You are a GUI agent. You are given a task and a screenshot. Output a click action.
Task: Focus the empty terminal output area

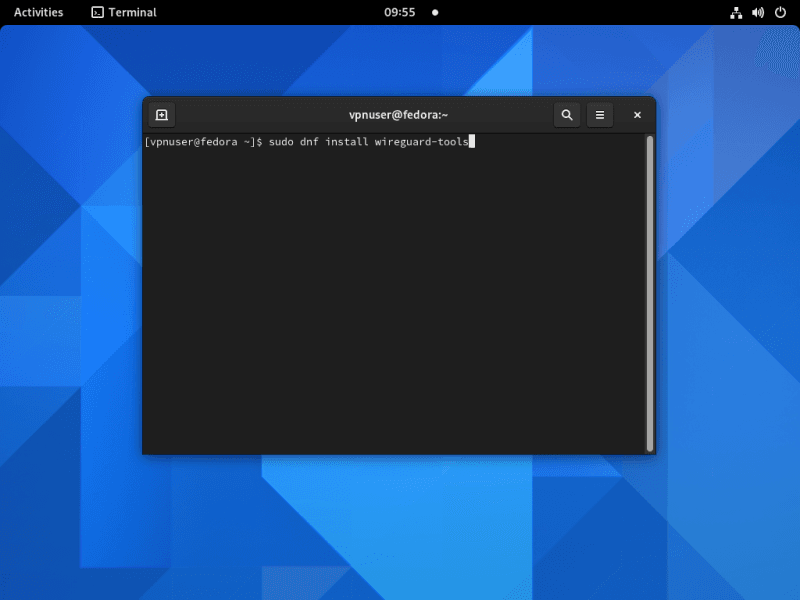[x=396, y=300]
